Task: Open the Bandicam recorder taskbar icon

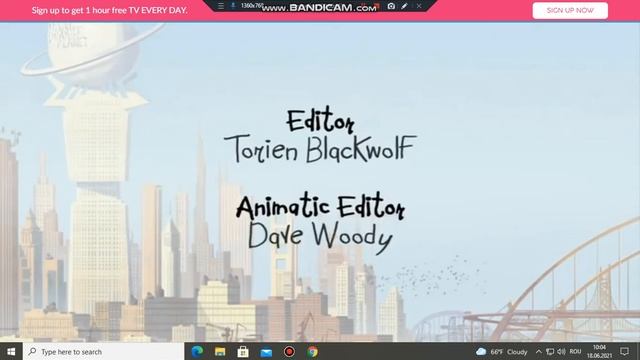Action: tap(289, 351)
